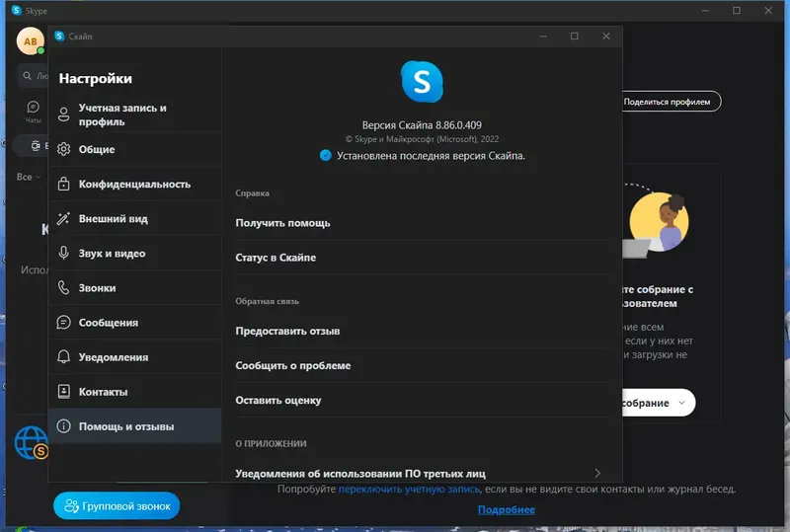The image size is (790, 532).
Task: Click the globe Skype icon at bottom left
Action: coord(32,443)
